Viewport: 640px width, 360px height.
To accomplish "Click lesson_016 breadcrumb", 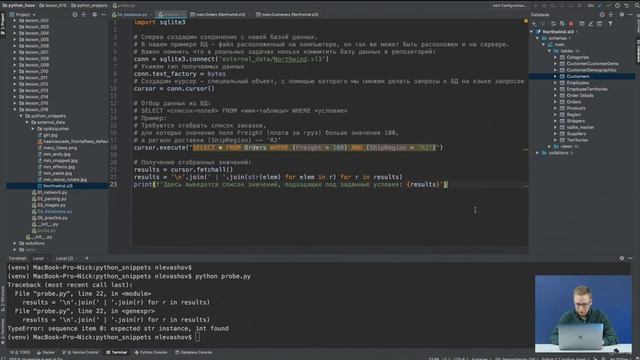I will click(53, 5).
